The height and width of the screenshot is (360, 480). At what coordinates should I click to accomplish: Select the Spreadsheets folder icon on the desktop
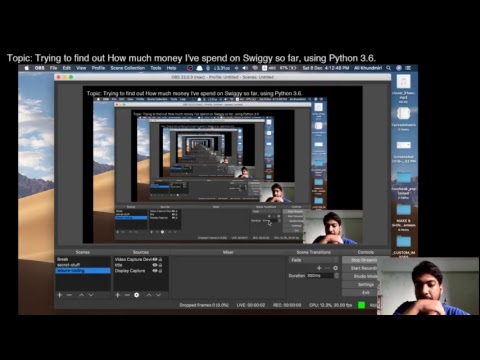(x=403, y=114)
